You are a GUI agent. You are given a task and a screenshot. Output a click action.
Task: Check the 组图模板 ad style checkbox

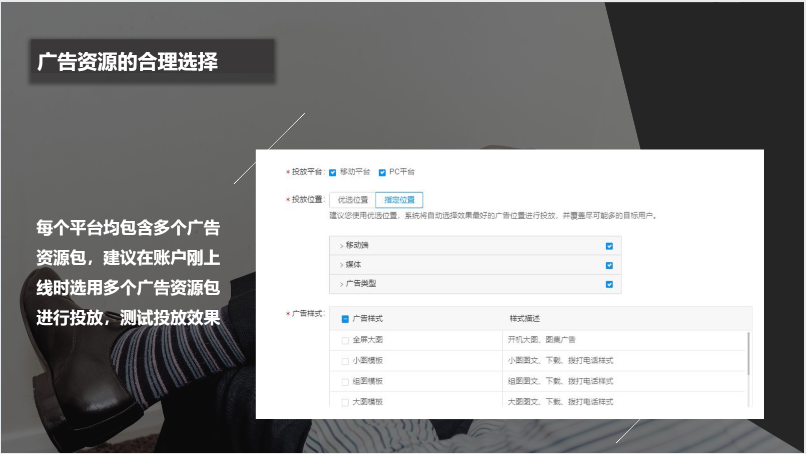click(x=345, y=382)
